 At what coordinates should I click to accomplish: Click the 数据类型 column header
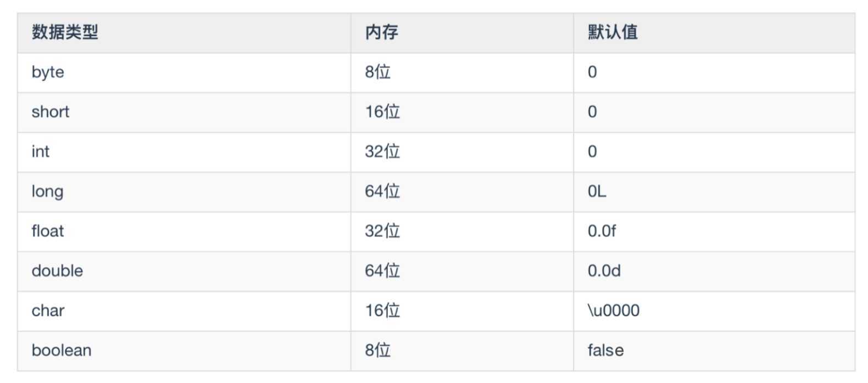pyautogui.click(x=65, y=32)
